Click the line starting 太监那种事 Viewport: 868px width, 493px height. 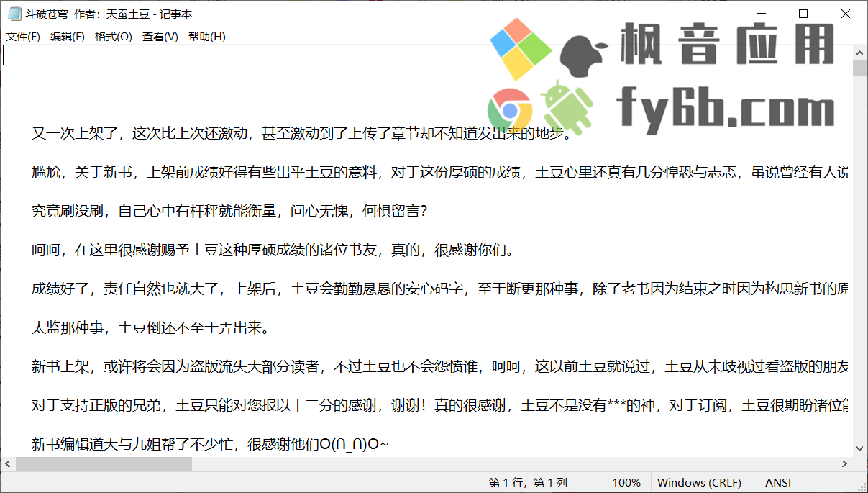[x=150, y=328]
